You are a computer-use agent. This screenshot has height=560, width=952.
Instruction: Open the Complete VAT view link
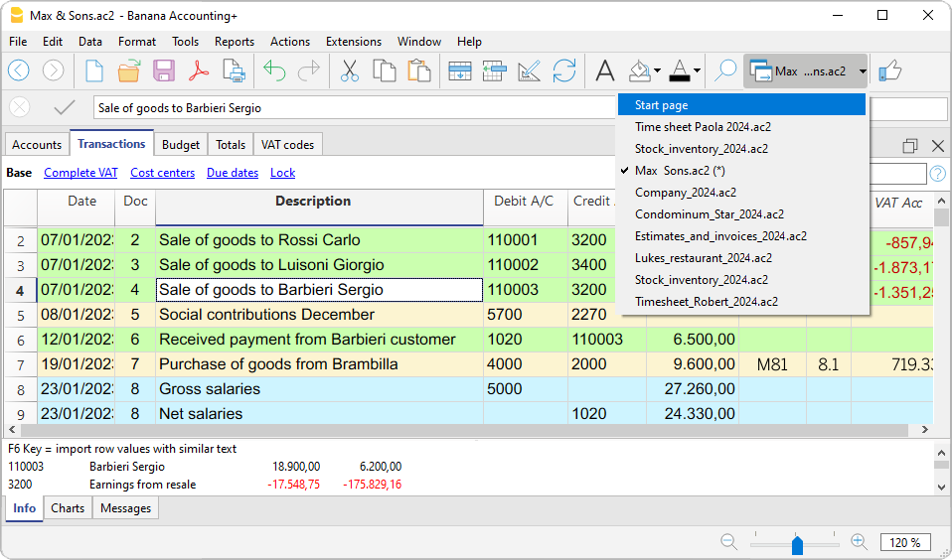coord(80,173)
